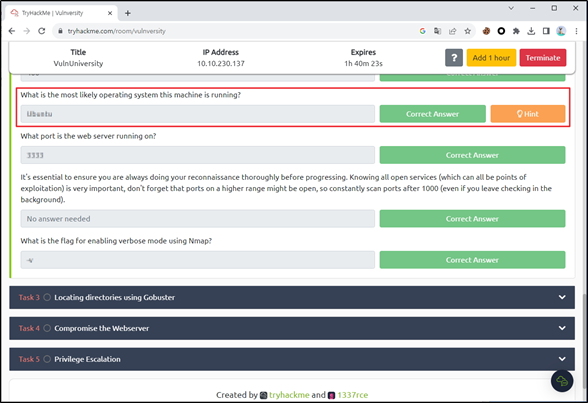Click the black circle extension icon
Screen dimensions: 588x403
[x=501, y=31]
